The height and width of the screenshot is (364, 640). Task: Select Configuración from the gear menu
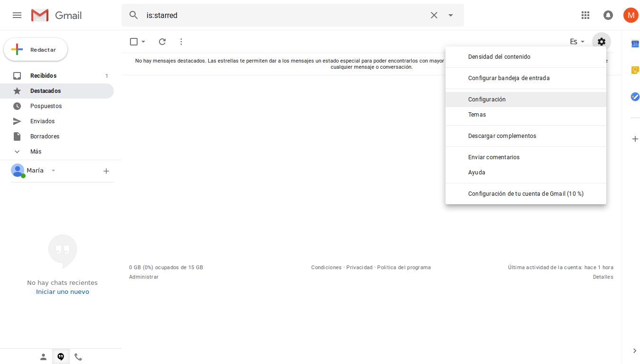pos(487,99)
